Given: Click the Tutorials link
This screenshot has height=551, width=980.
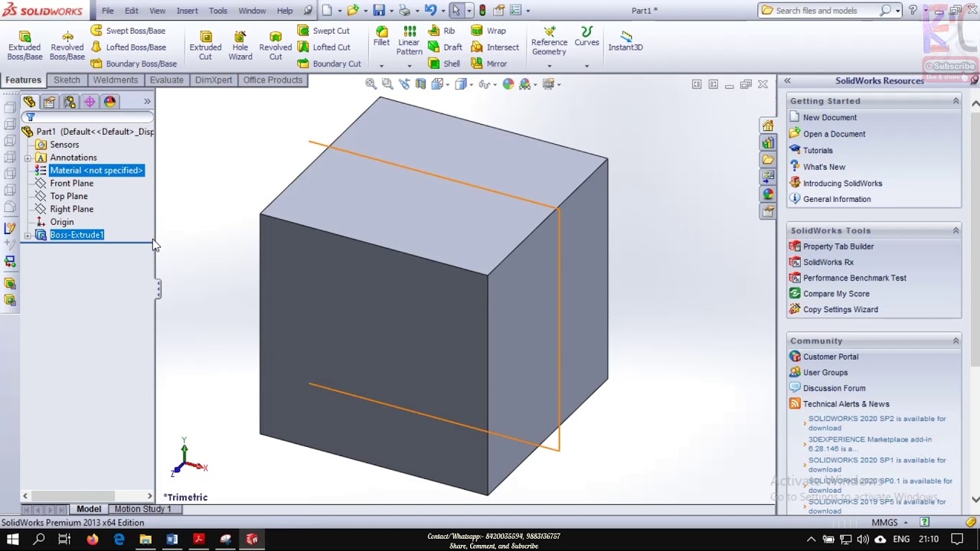Looking at the screenshot, I should click(818, 151).
